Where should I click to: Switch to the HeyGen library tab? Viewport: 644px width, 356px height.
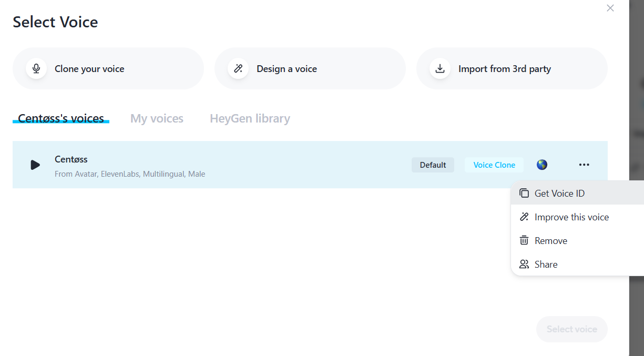tap(250, 118)
